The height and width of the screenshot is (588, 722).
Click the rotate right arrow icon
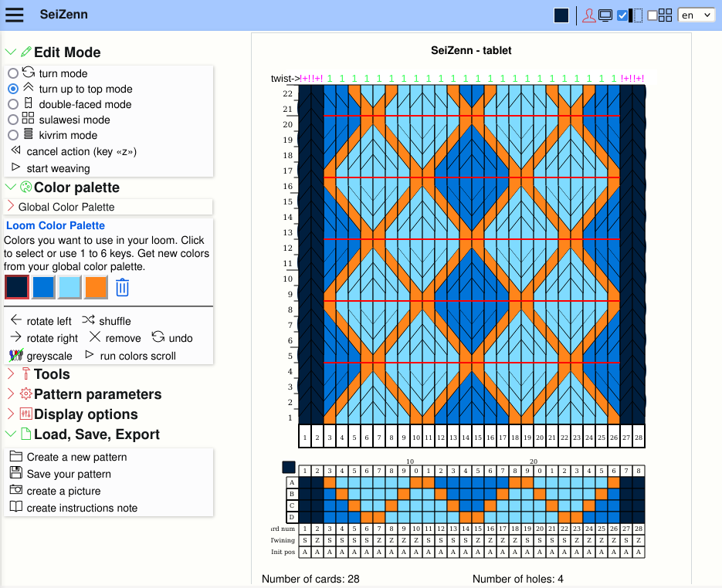coord(14,337)
